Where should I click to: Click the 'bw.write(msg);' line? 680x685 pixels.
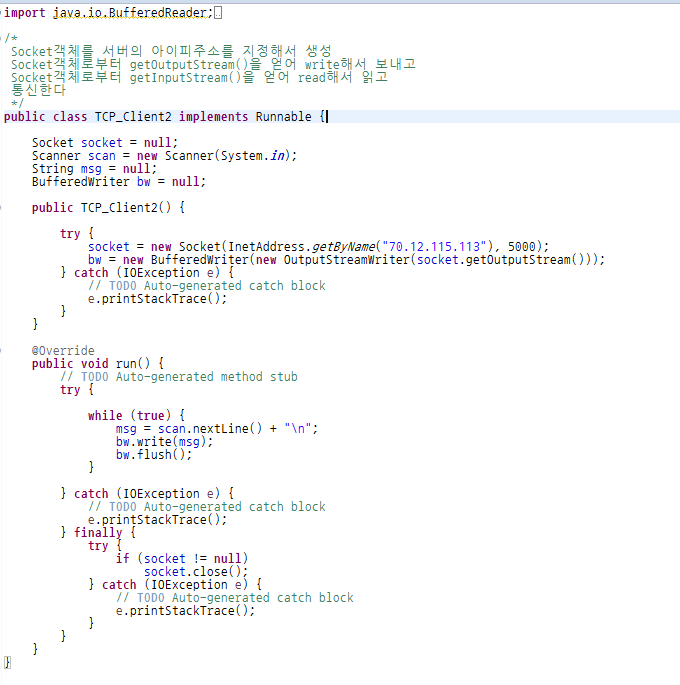(x=164, y=442)
